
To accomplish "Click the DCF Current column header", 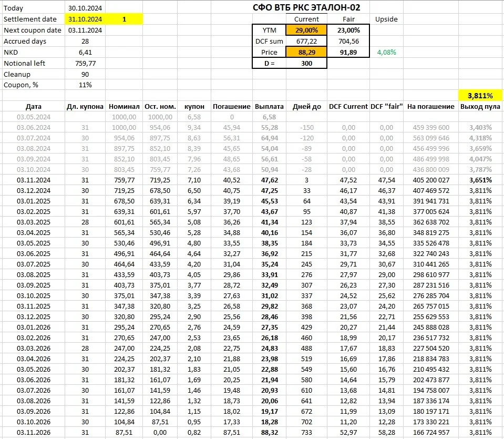I will (x=348, y=106).
